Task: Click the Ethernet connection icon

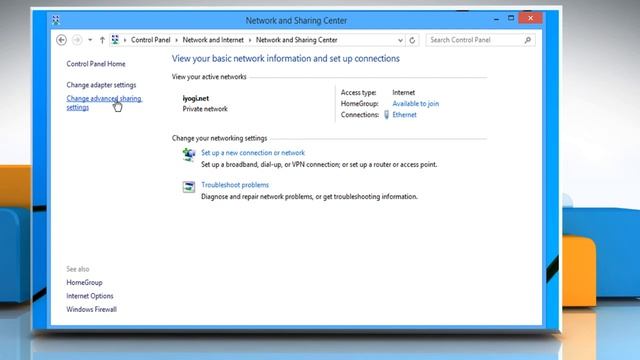Action: 386,115
